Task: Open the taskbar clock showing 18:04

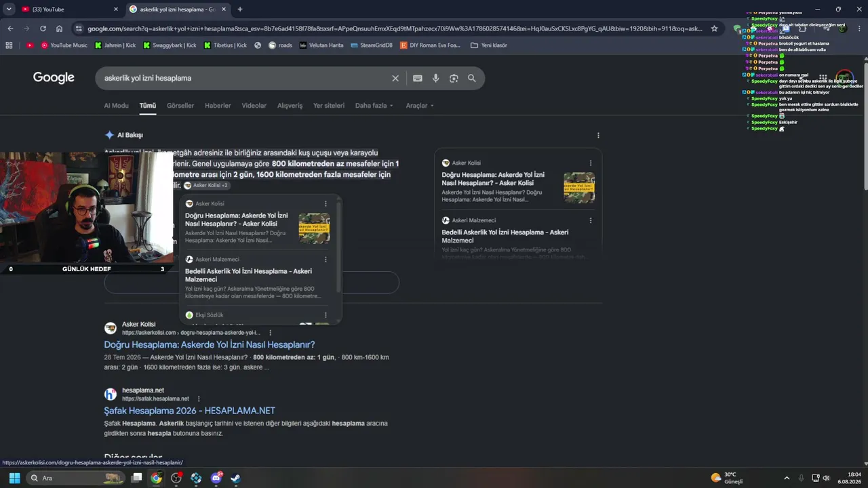Action: click(x=849, y=478)
